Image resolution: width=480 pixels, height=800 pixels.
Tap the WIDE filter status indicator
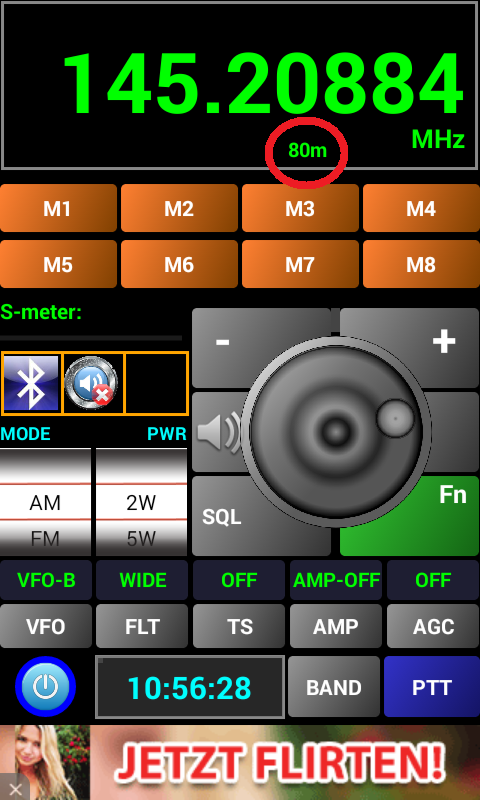point(142,580)
